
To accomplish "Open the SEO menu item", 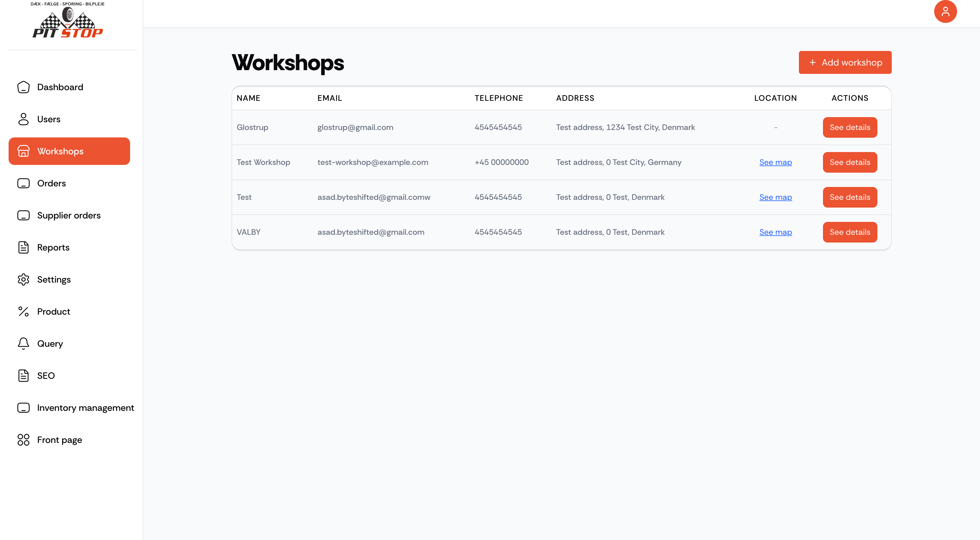I will pyautogui.click(x=69, y=375).
